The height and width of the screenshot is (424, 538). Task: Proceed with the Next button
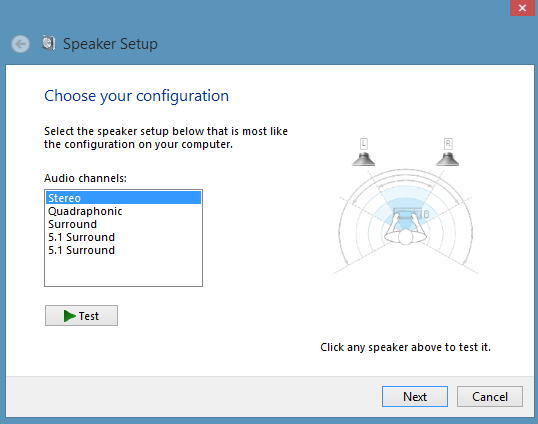click(x=415, y=397)
